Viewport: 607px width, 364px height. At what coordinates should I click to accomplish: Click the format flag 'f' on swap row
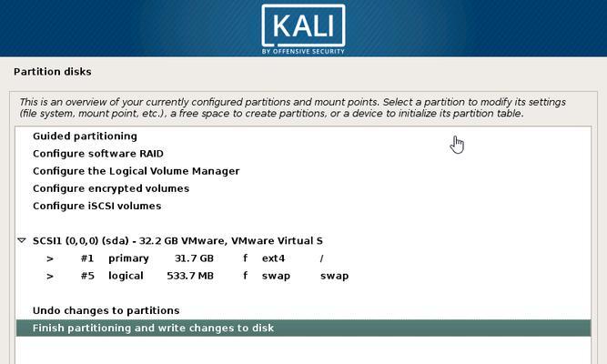[x=246, y=276]
